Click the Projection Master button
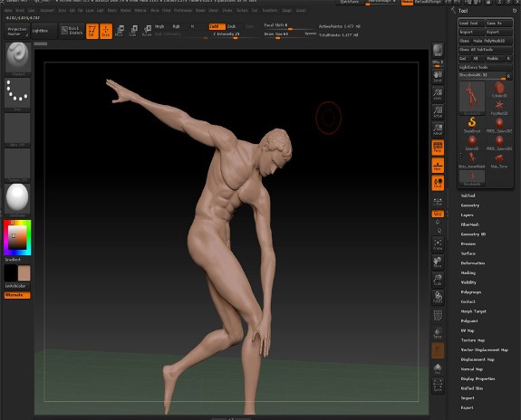This screenshot has height=420, width=521. point(17,31)
